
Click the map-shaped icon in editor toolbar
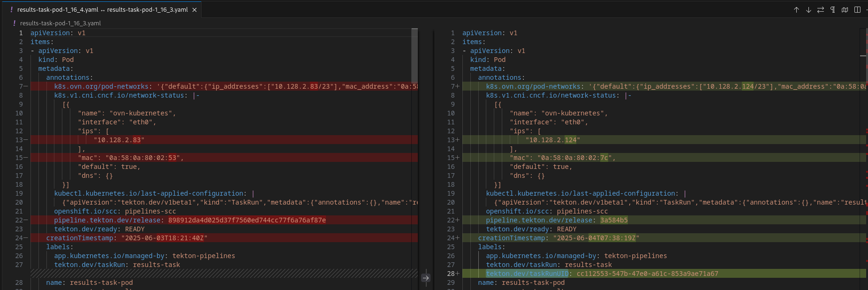point(845,10)
